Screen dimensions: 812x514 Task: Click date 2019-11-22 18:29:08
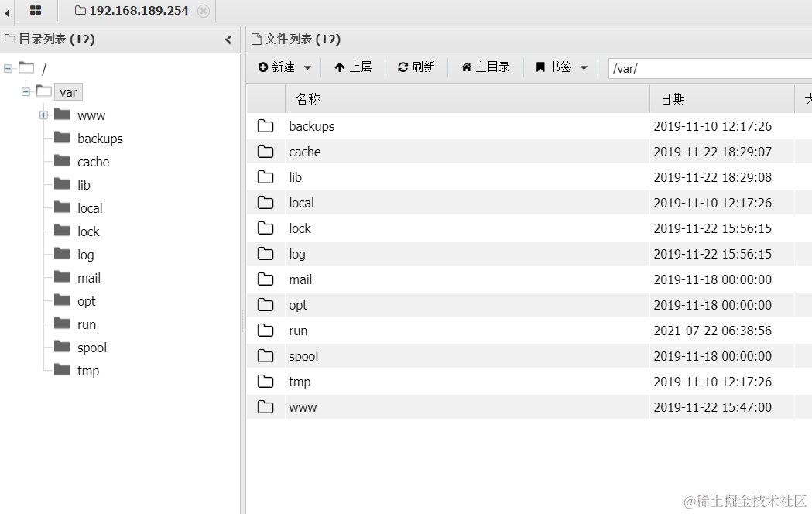pos(713,177)
